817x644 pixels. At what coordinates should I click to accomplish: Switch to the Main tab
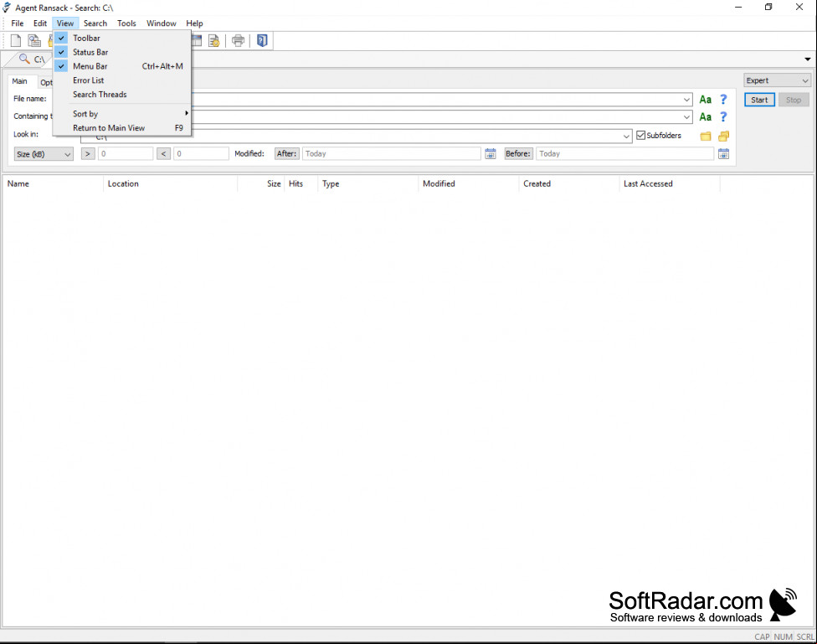tap(20, 81)
